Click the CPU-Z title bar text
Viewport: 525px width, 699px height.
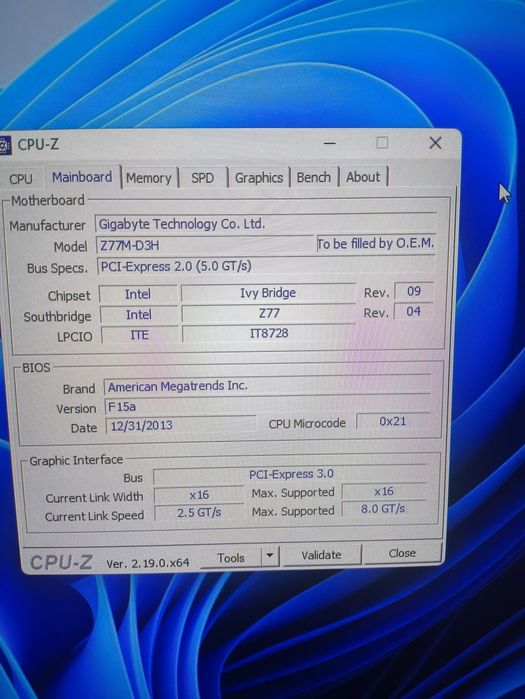pos(38,145)
